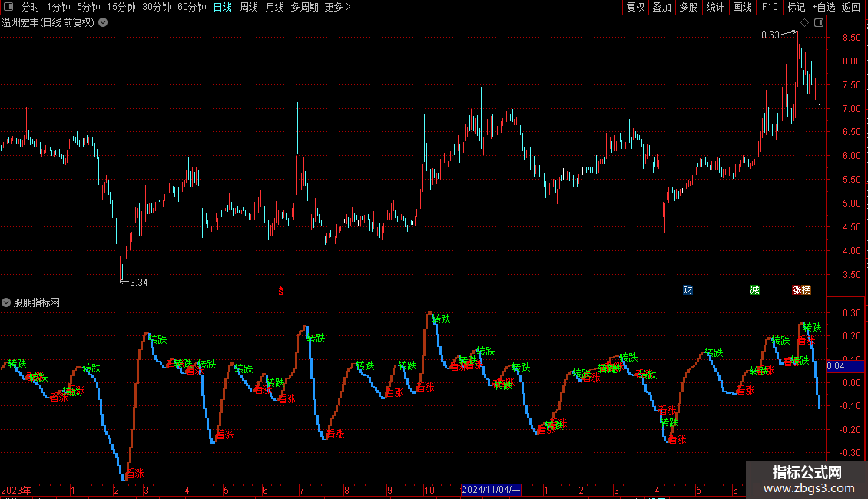Image resolution: width=868 pixels, height=499 pixels.
Task: Click the 8.63 high price label
Action: click(x=770, y=35)
